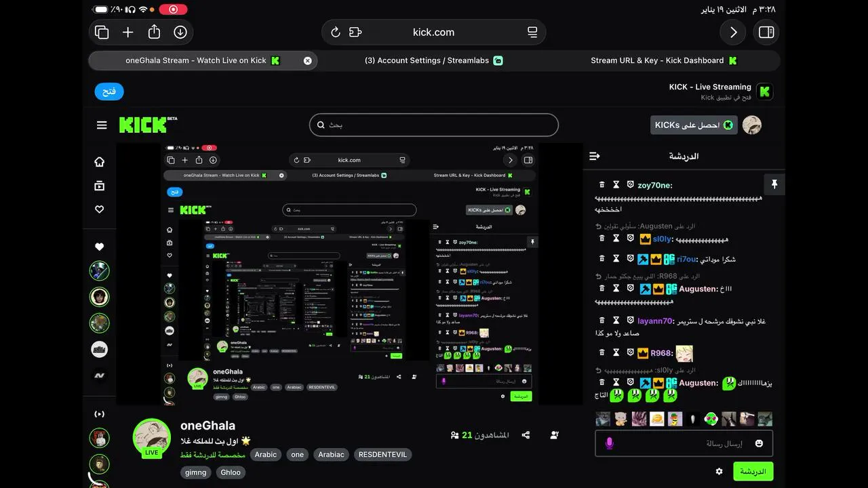Open the emoji picker in message box

(759, 443)
